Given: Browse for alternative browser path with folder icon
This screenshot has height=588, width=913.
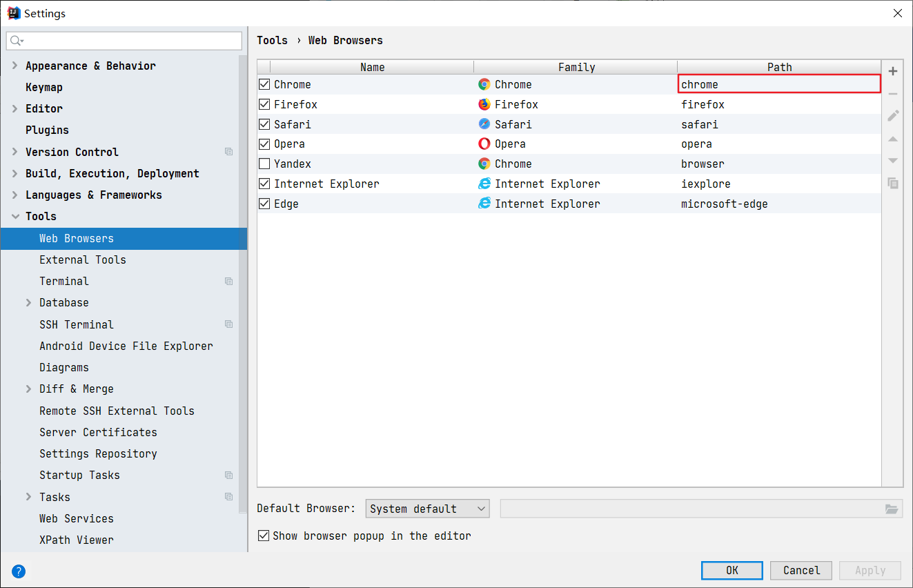Looking at the screenshot, I should pyautogui.click(x=892, y=508).
